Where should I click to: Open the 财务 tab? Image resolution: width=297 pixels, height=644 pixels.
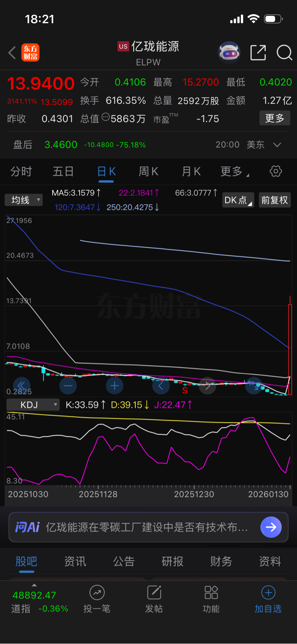[221, 561]
